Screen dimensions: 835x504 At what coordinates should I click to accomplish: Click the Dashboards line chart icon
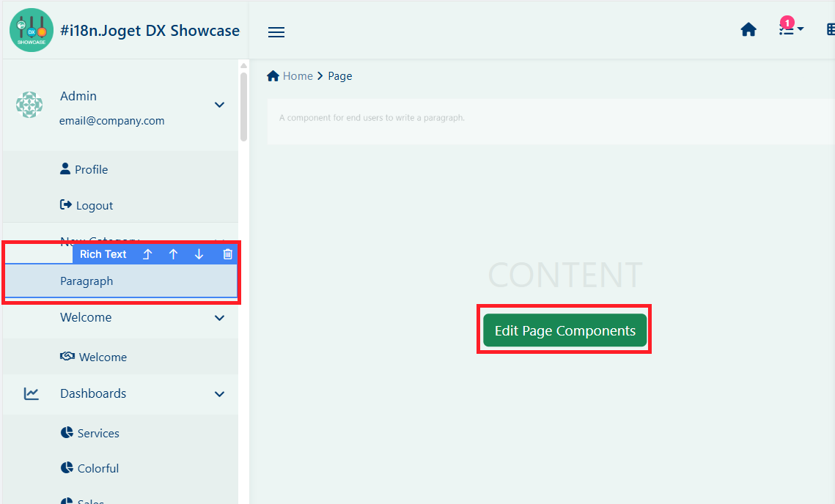(x=32, y=394)
